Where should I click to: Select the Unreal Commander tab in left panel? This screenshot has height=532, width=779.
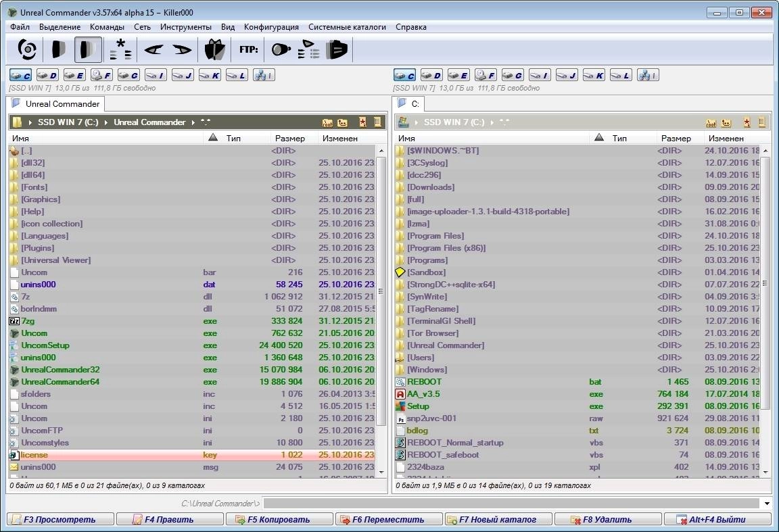(x=55, y=104)
